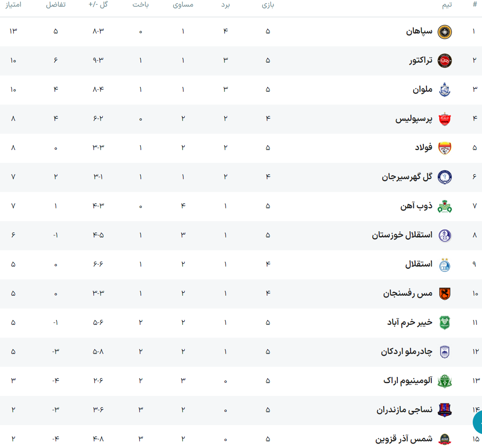Click the Esteghlal Khuzestan logo
Screen dimensions: 482x448
pos(445,236)
